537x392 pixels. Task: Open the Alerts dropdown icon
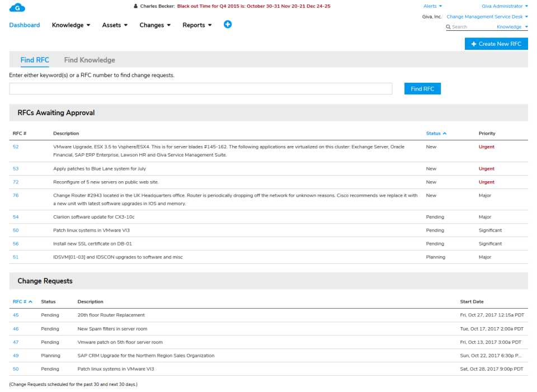[x=440, y=6]
